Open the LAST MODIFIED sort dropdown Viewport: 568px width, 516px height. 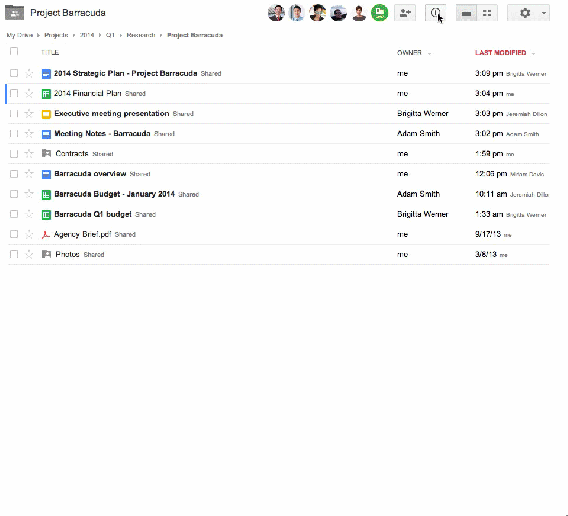533,53
